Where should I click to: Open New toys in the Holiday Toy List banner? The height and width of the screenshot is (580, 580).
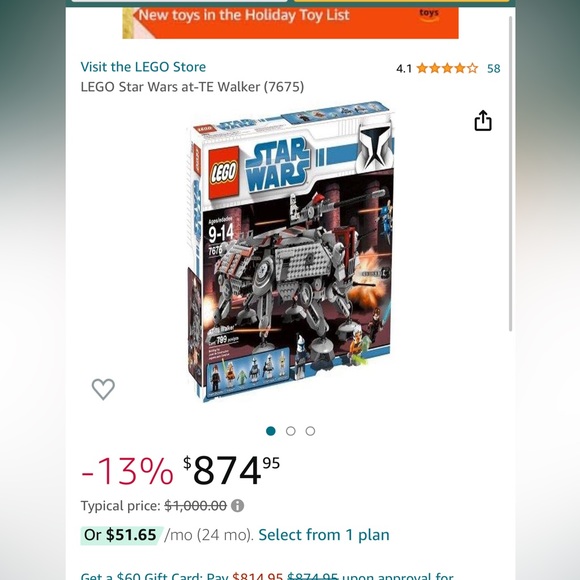coord(290,23)
